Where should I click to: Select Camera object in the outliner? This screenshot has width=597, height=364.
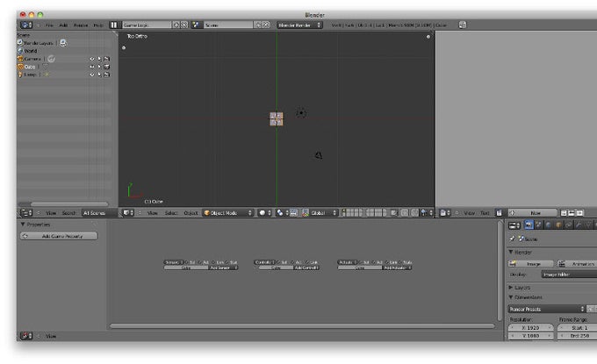[x=32, y=59]
